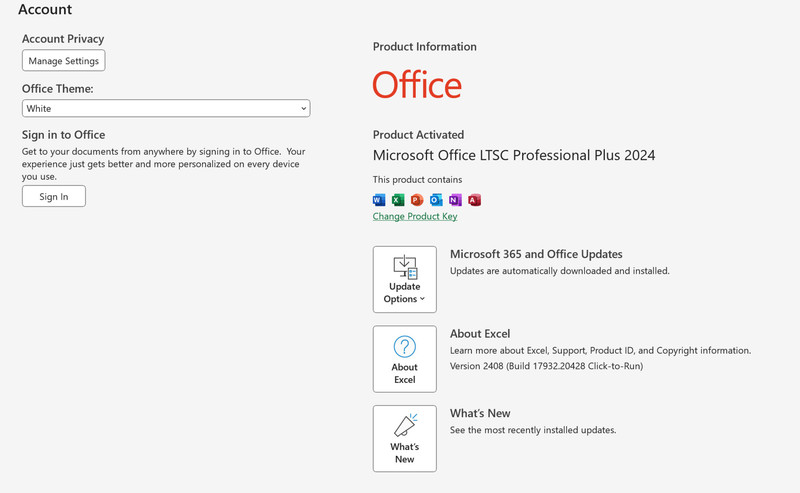Open the Update Options menu button
The height and width of the screenshot is (493, 800).
pyautogui.click(x=405, y=279)
